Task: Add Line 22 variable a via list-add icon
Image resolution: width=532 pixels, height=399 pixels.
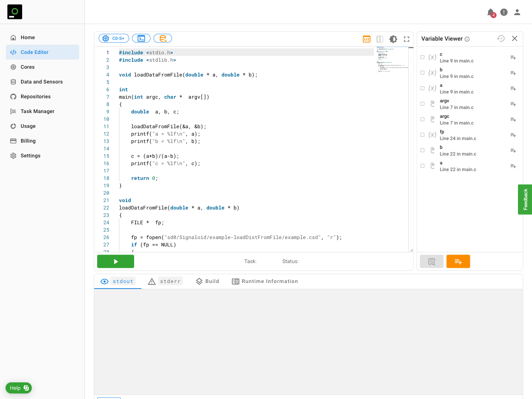Action: click(513, 166)
